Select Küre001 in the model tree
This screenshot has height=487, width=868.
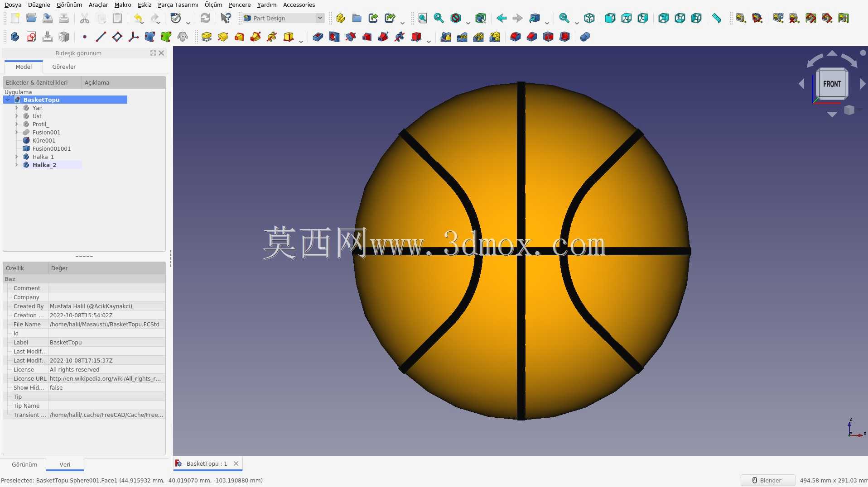(44, 140)
